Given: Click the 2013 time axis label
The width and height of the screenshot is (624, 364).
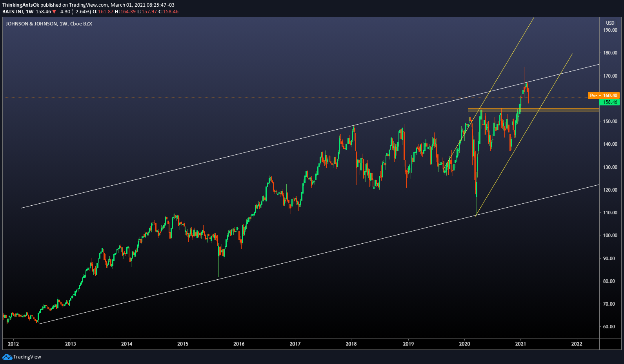Looking at the screenshot, I should (71, 344).
